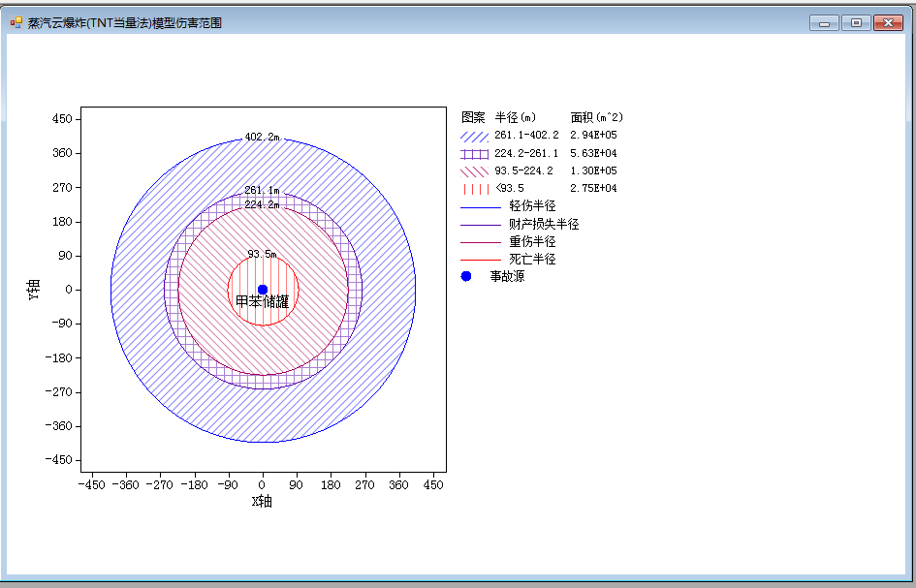Click the 93.5m radius label
Image resolution: width=916 pixels, height=588 pixels.
(x=262, y=254)
